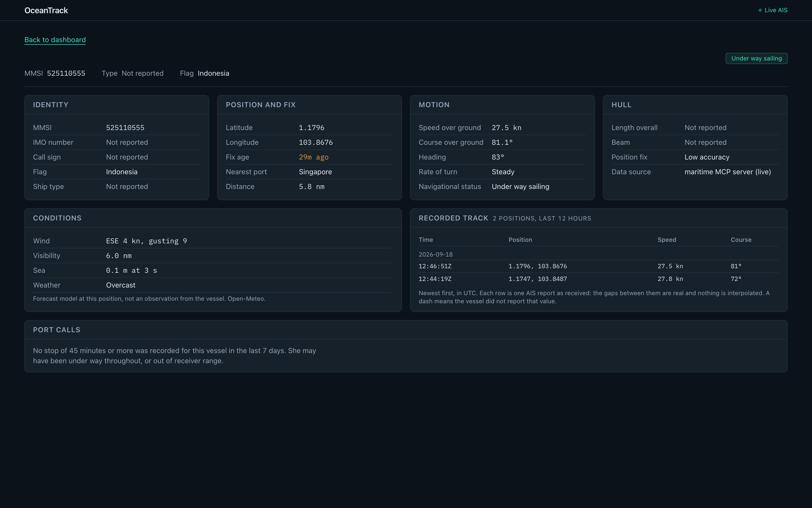Click the Live AIS status indicator
812x508 pixels.
point(773,10)
